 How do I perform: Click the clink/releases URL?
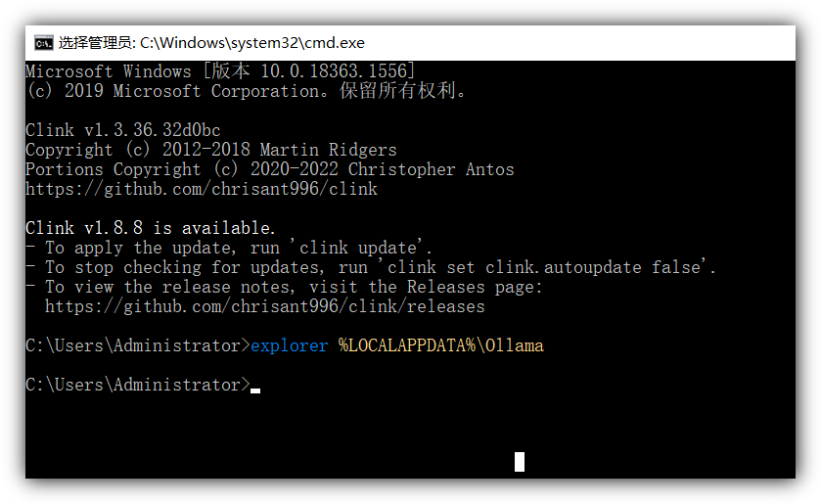265,306
